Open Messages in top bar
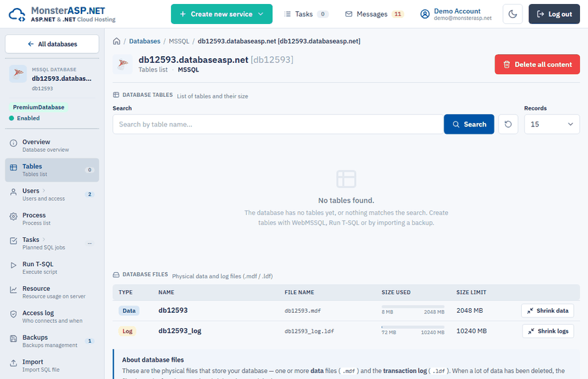Image resolution: width=588 pixels, height=379 pixels. point(374,14)
